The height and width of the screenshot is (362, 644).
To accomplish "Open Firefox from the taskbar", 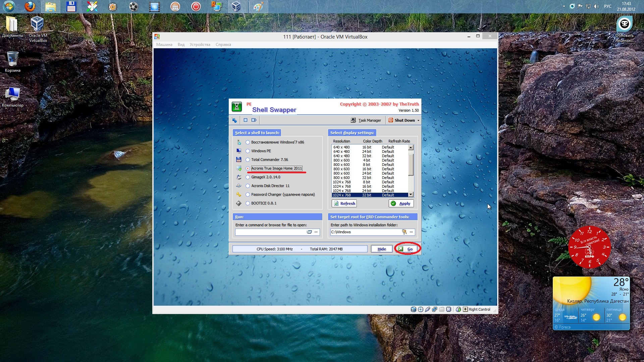I will (30, 6).
